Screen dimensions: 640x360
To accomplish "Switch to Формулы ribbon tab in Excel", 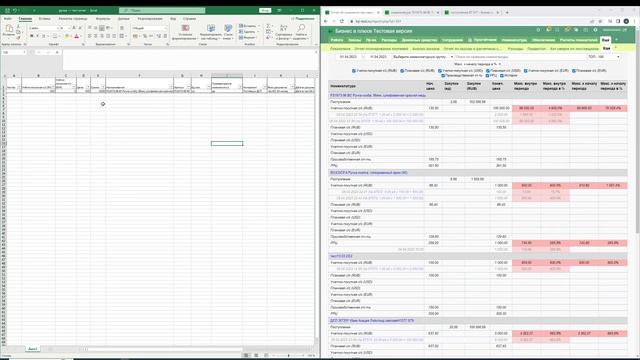I will 103,19.
